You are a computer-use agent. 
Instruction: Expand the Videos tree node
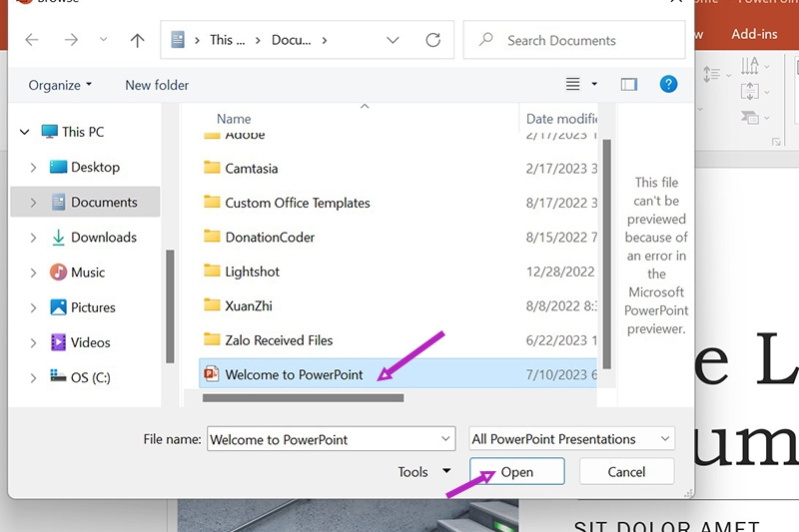[33, 343]
